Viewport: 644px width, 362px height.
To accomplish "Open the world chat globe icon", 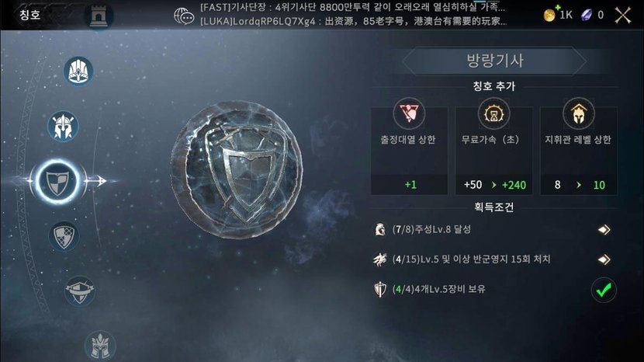I will click(x=184, y=16).
